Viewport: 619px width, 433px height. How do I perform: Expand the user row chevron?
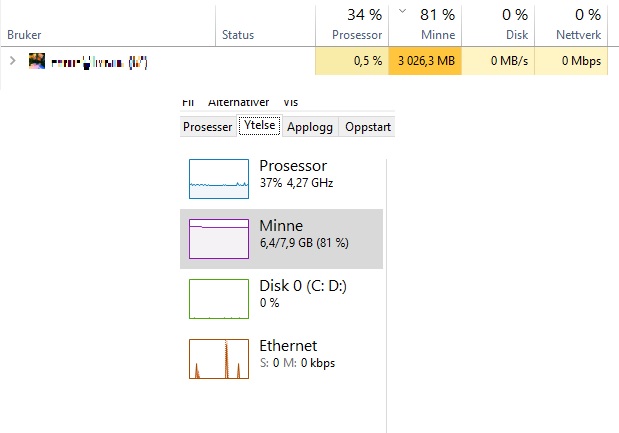12,61
